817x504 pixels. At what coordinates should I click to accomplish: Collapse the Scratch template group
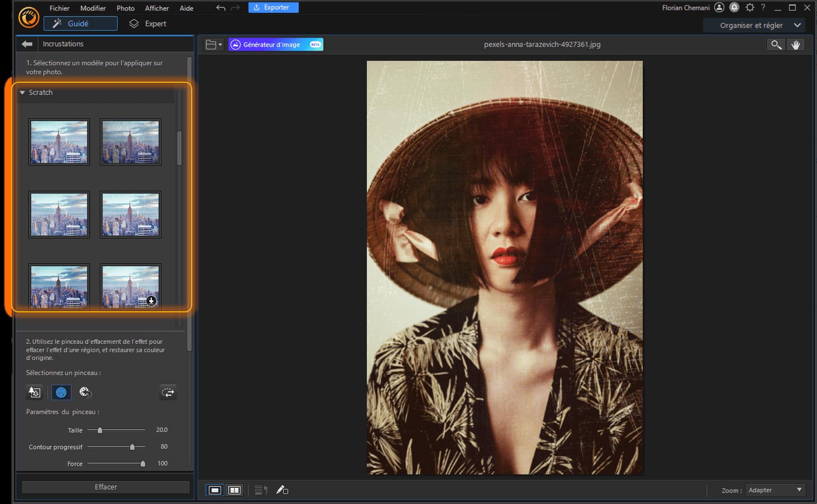point(22,92)
